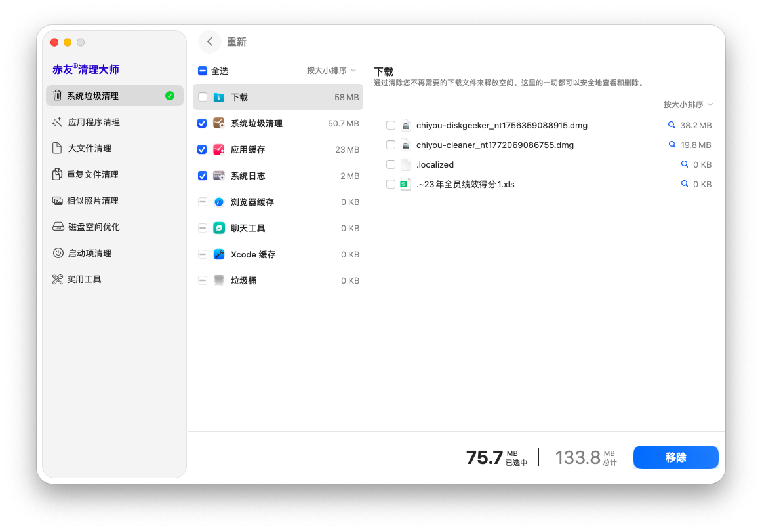Uncheck the 应用缓存 checkbox
This screenshot has height=532, width=762.
203,149
